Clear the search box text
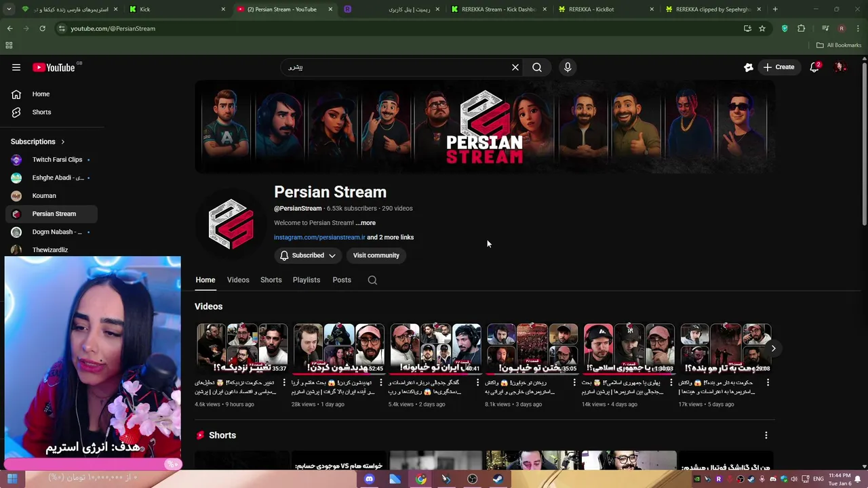 click(x=515, y=67)
